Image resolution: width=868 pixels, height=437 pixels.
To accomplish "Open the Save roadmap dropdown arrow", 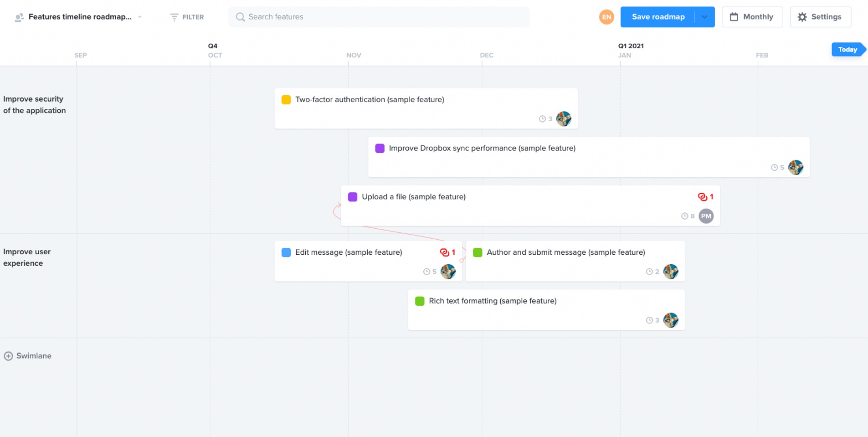I will point(704,17).
